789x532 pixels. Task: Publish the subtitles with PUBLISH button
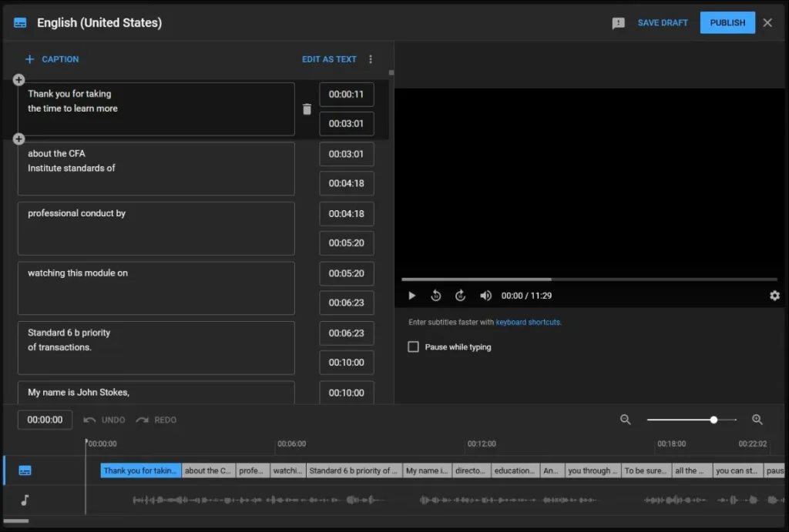pos(727,22)
